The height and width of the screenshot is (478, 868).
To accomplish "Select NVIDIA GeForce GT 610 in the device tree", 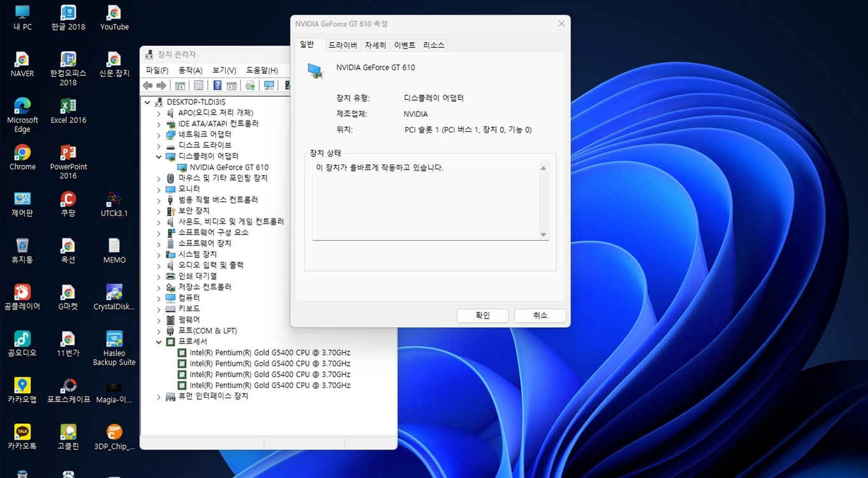I will tap(229, 167).
